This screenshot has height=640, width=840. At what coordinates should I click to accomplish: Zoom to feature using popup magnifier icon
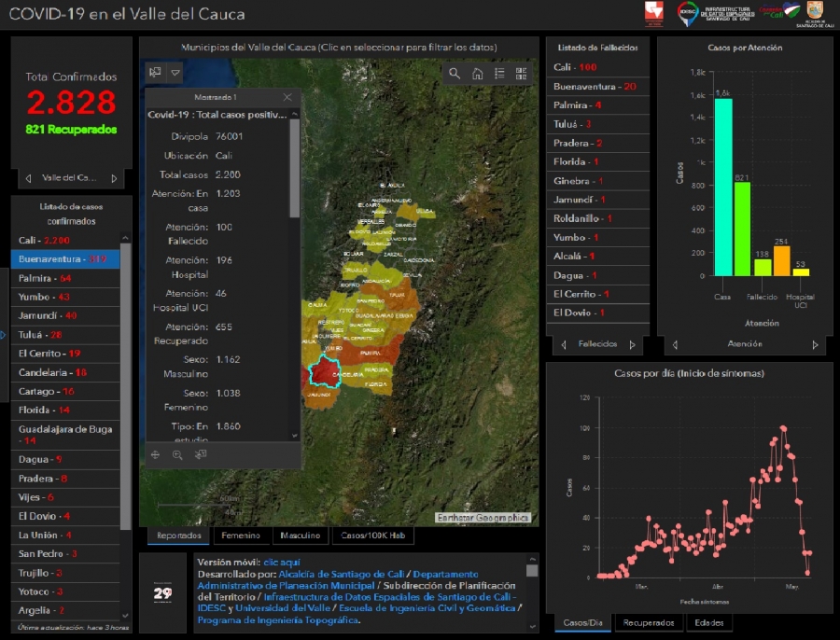tap(177, 454)
